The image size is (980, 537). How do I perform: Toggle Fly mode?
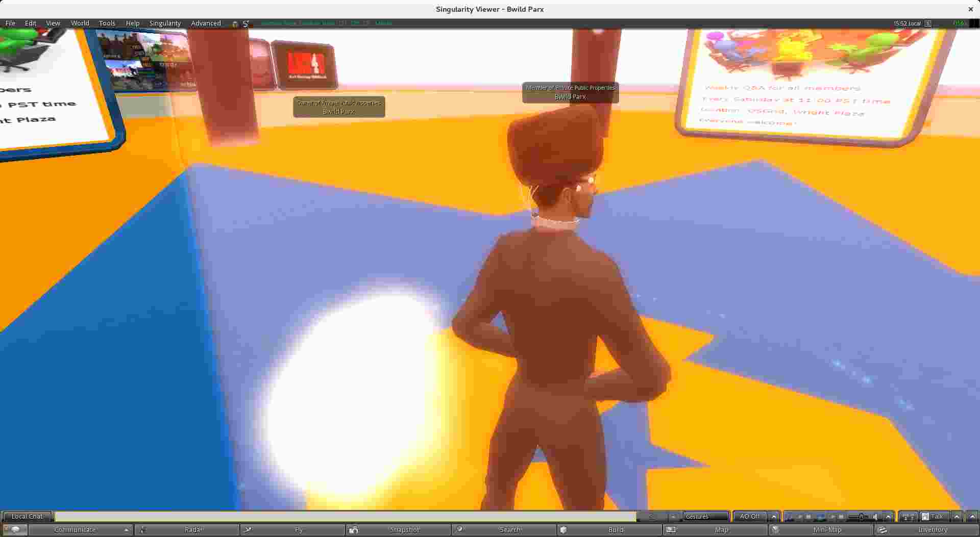pos(293,530)
